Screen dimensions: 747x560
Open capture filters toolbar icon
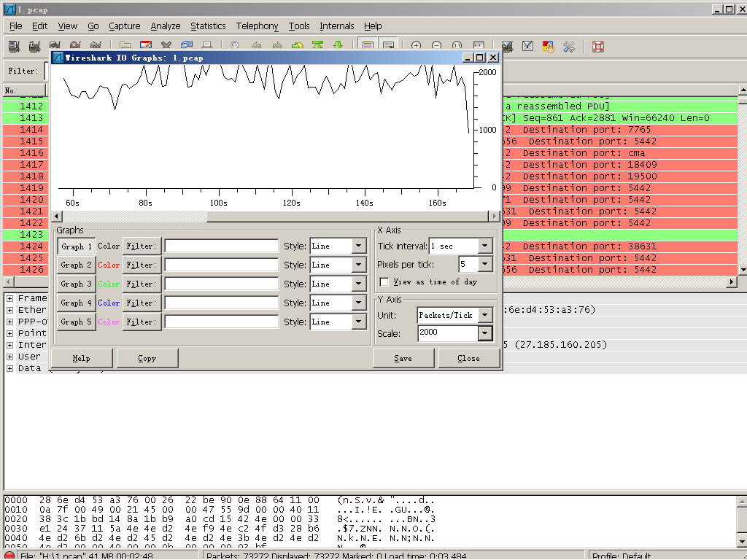(x=507, y=46)
